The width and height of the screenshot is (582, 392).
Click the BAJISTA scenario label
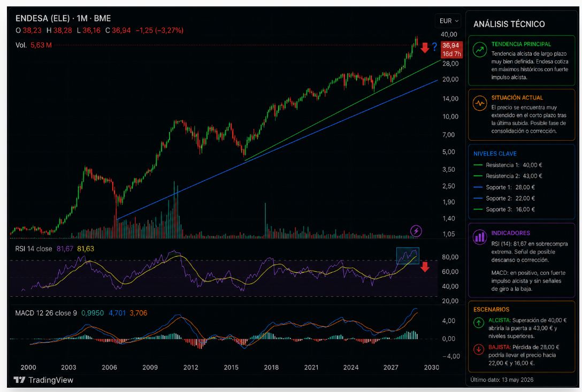tap(500, 347)
